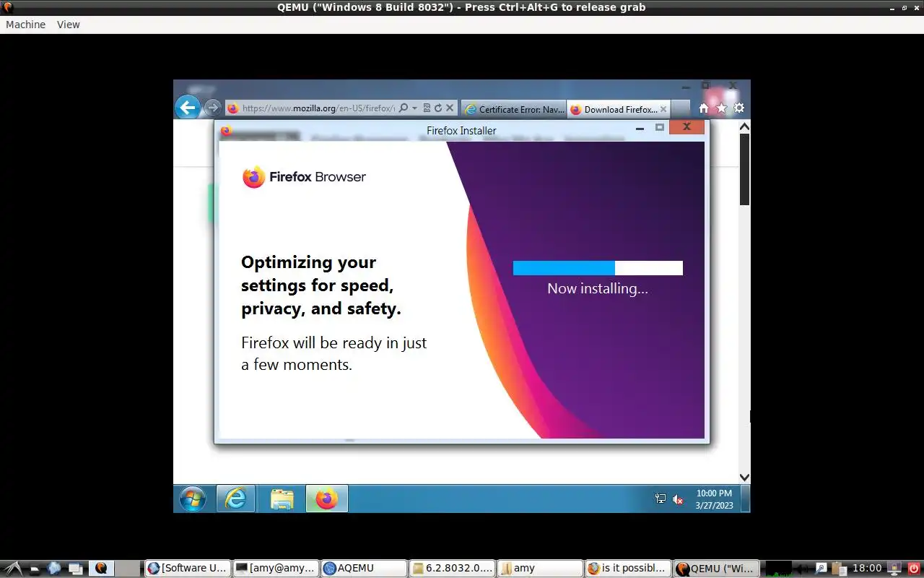Click the search magnifier in the address bar
Screen dimensions: 924x578
404,108
